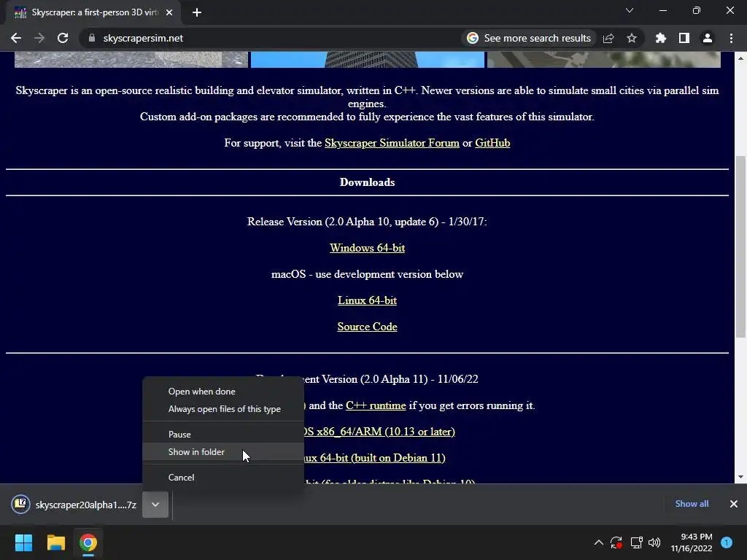Show hidden system tray icons
Viewport: 747px width, 560px height.
click(599, 542)
